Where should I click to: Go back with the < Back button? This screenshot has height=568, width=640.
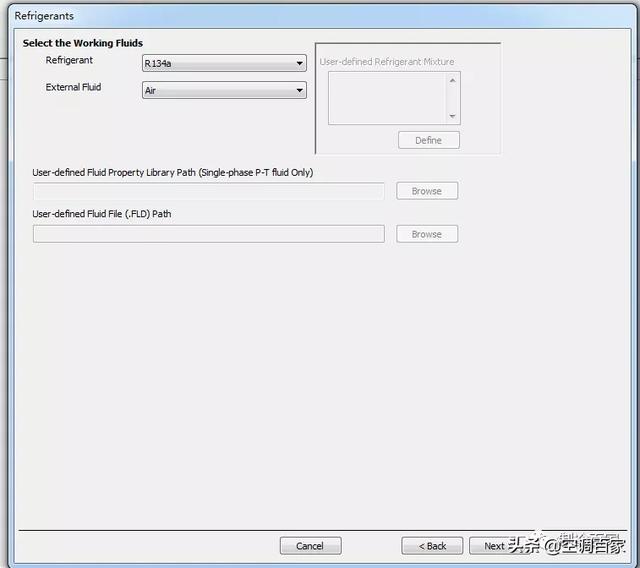click(432, 546)
